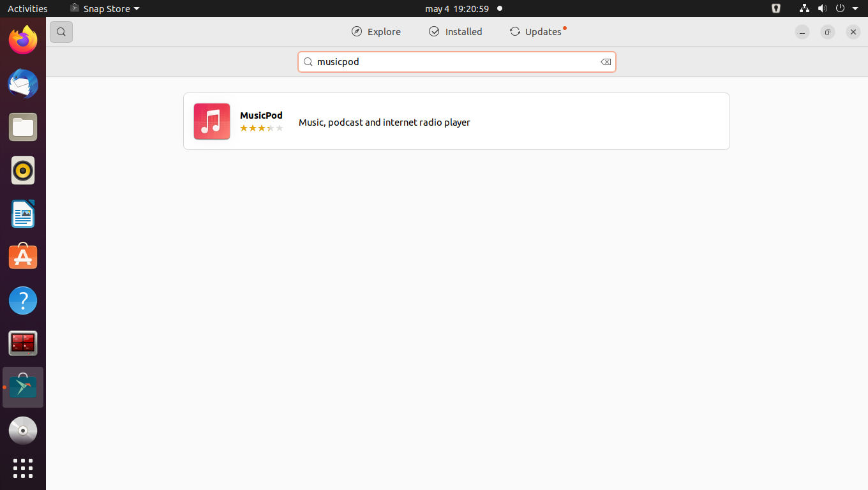
Task: Close the Snap Store window
Action: pyautogui.click(x=853, y=32)
